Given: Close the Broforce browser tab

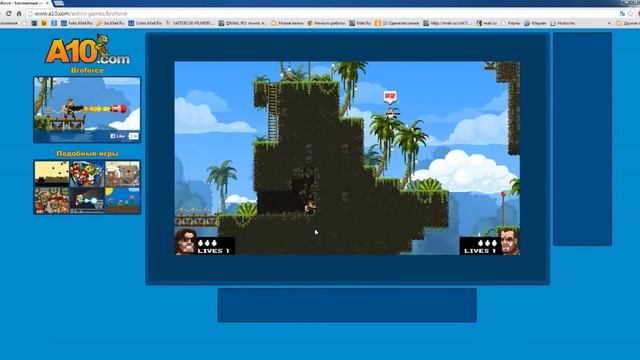Looking at the screenshot, I should (47, 3).
